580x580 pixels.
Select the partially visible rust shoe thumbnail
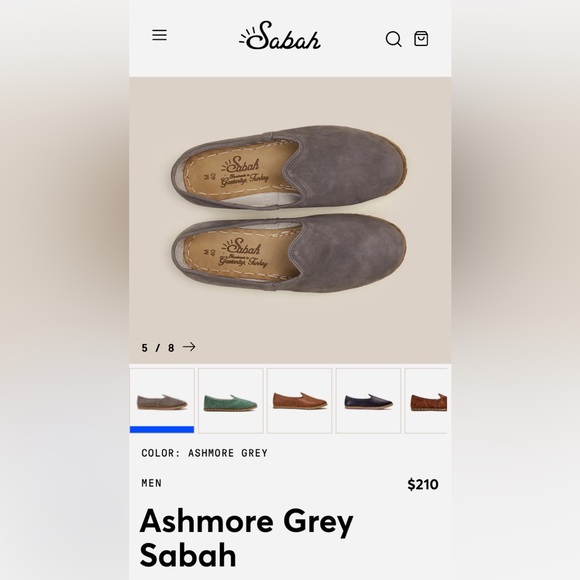tap(426, 401)
